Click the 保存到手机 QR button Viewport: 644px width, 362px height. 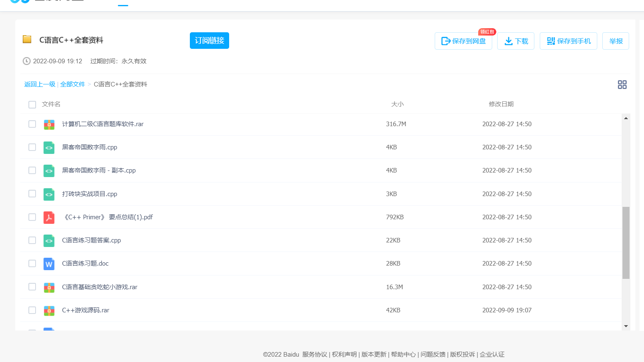[568, 41]
